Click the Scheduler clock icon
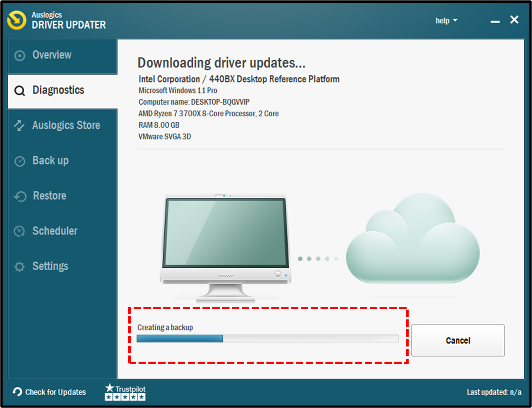The height and width of the screenshot is (408, 532). coord(19,231)
